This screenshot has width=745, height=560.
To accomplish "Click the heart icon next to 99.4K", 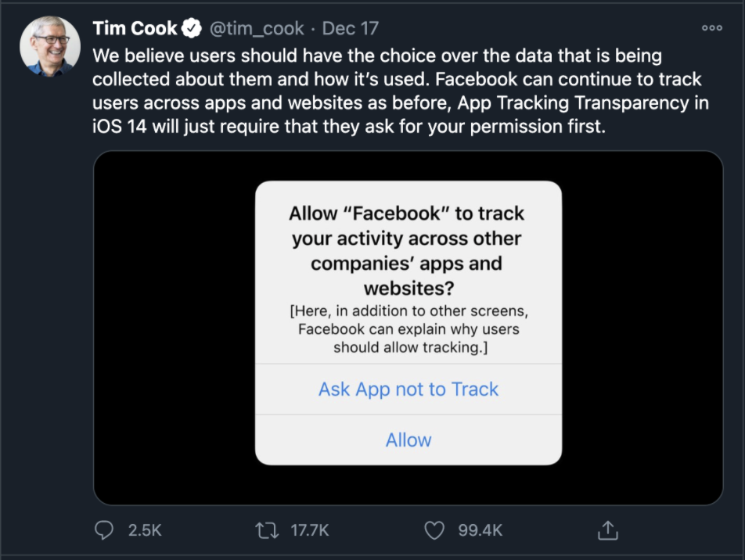I will (435, 530).
